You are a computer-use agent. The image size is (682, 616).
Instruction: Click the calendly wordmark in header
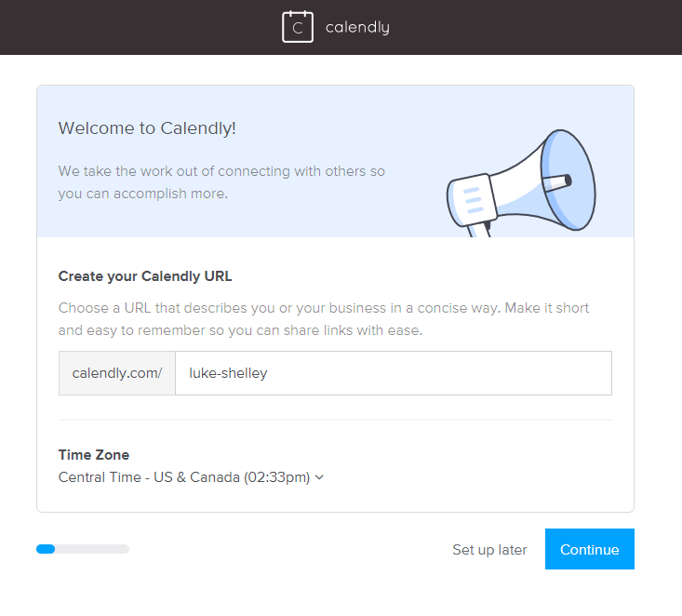click(x=357, y=27)
